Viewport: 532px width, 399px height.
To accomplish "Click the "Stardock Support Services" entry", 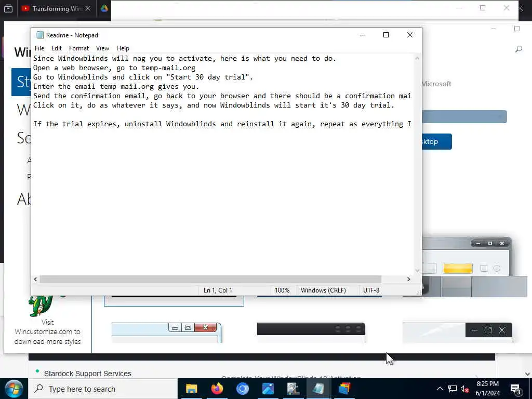I will point(87,374).
